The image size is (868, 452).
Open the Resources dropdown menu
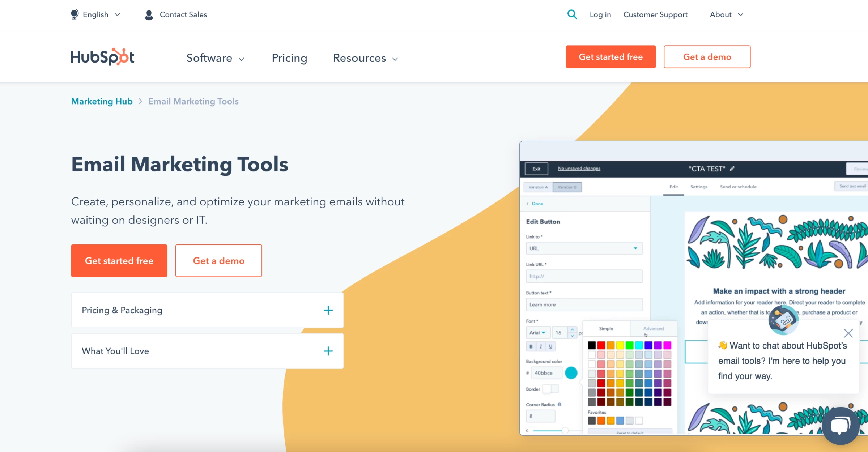click(x=366, y=58)
